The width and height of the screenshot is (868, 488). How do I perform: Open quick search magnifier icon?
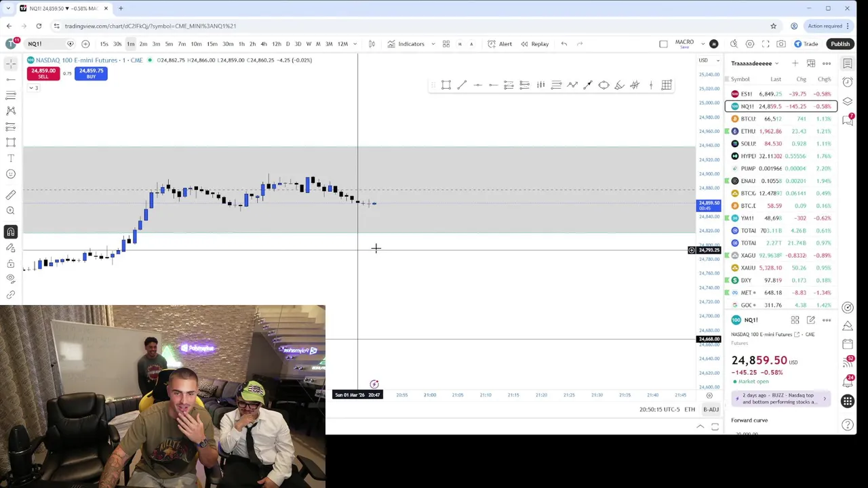coord(734,44)
